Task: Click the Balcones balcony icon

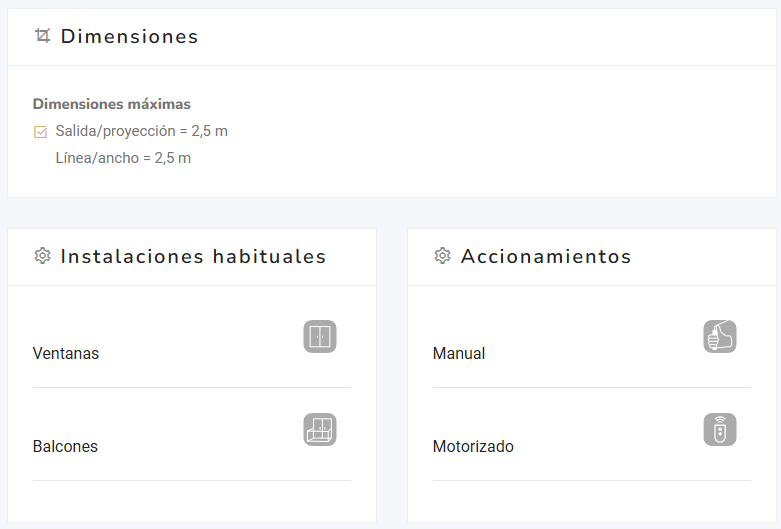Action: click(x=320, y=429)
